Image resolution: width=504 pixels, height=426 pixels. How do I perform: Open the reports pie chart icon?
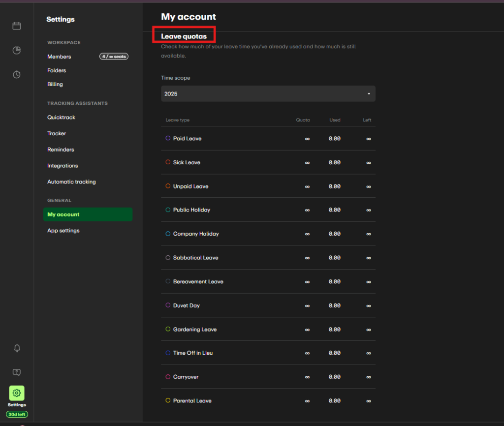point(17,50)
